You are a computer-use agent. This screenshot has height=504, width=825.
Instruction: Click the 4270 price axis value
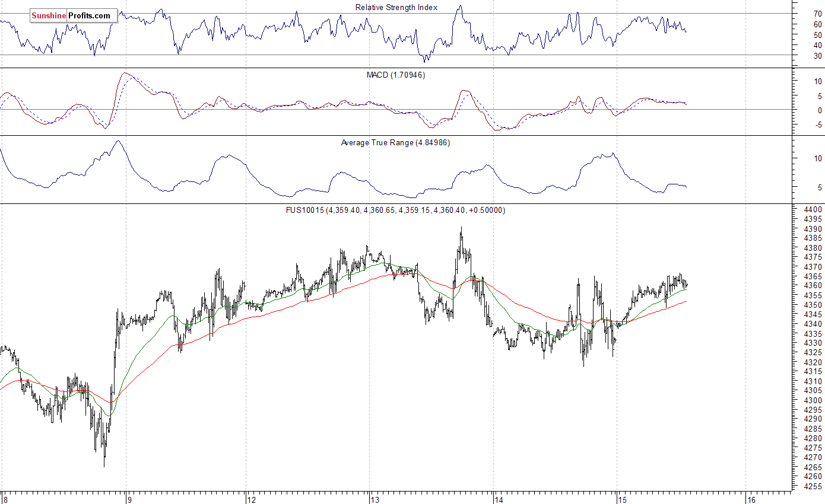(814, 457)
